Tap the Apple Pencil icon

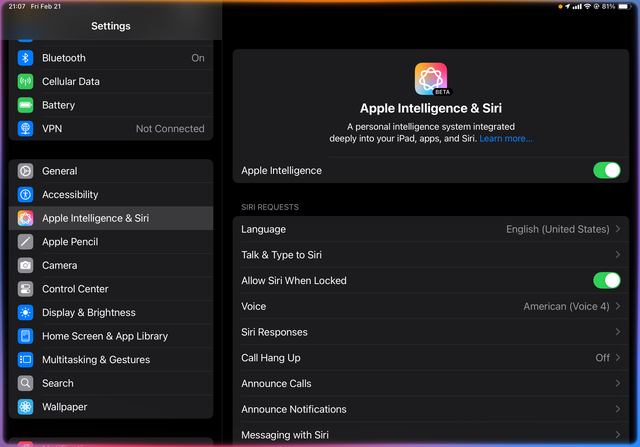pos(25,242)
